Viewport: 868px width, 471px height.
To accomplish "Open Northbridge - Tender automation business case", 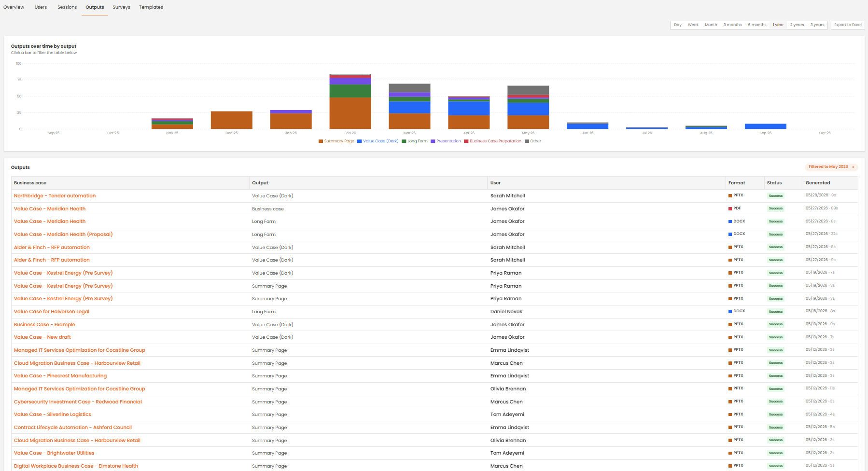I will [55, 195].
